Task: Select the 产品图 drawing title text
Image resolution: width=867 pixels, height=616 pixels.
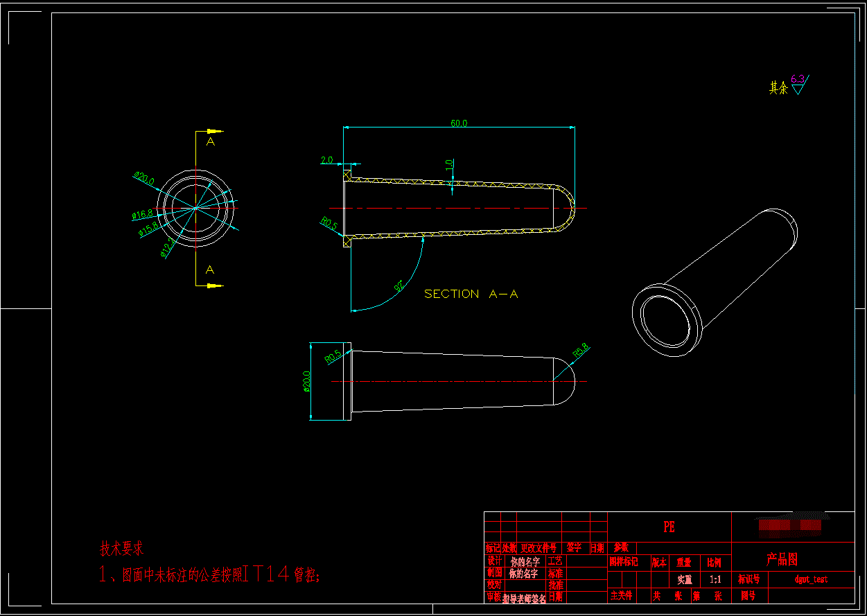Action: pyautogui.click(x=782, y=559)
